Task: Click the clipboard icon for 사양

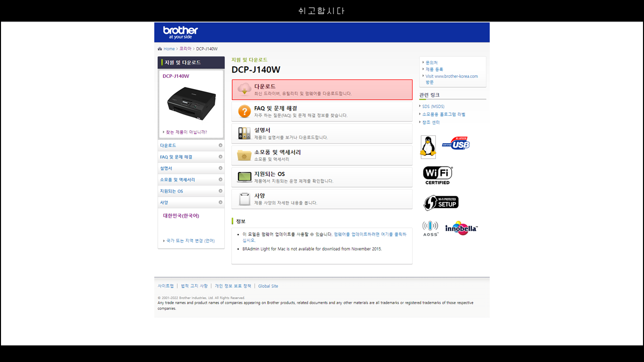Action: tap(245, 199)
